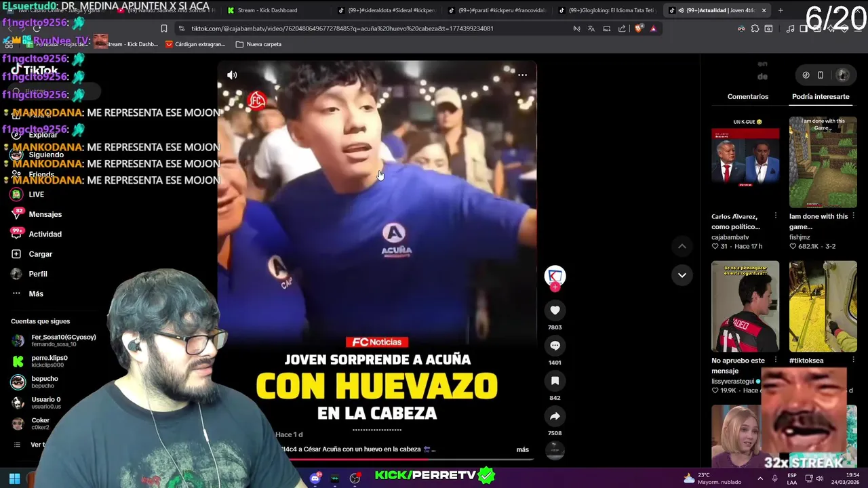Show hidden system tray icons chevron

coord(759,479)
